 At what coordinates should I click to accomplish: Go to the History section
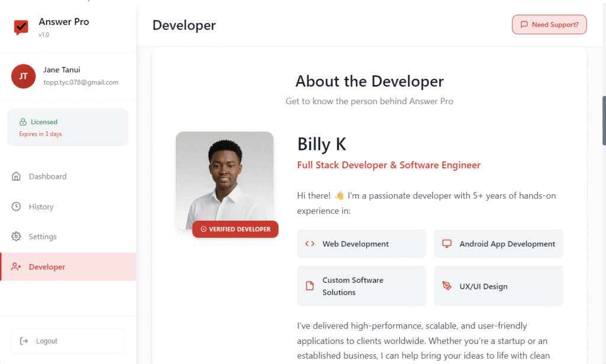68,207
